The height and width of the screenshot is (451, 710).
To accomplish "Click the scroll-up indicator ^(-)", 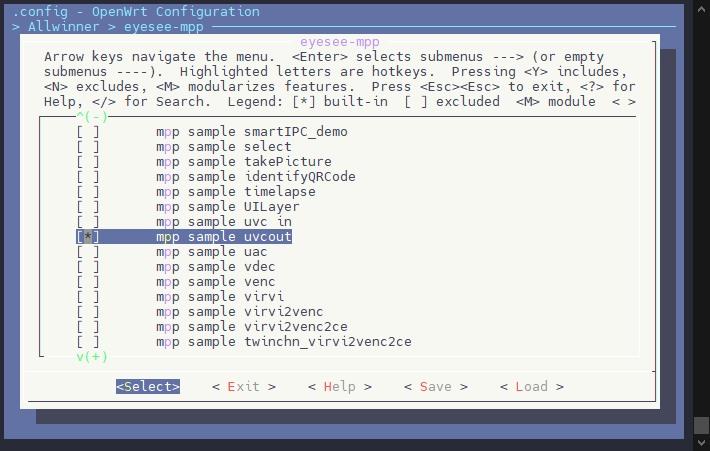I will click(92, 117).
